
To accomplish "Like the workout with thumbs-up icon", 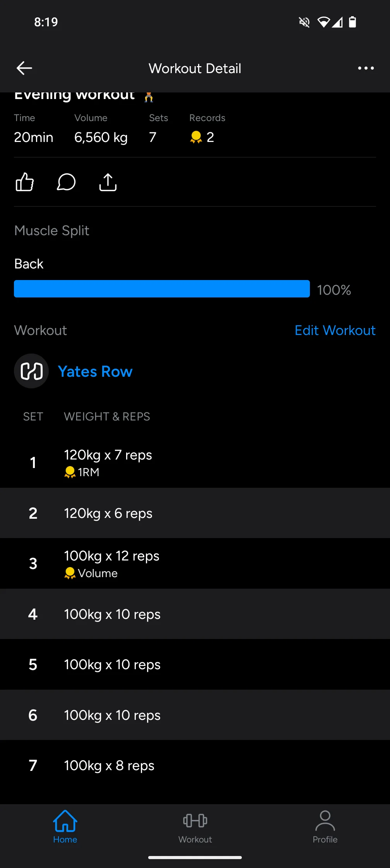I will pyautogui.click(x=25, y=182).
